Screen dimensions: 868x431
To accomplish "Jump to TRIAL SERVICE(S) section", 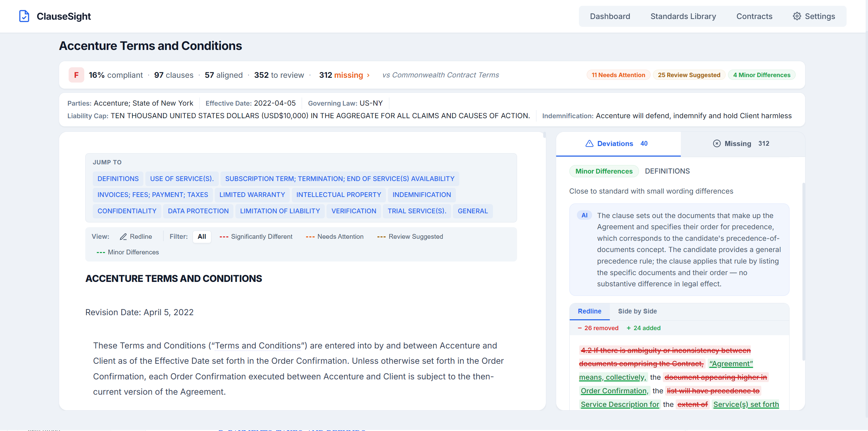I will pos(417,211).
